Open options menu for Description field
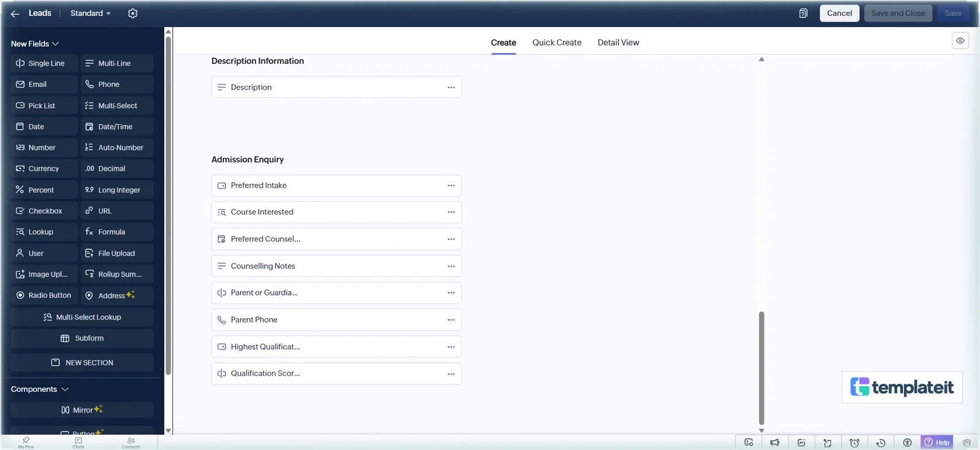Image resolution: width=980 pixels, height=450 pixels. 451,87
